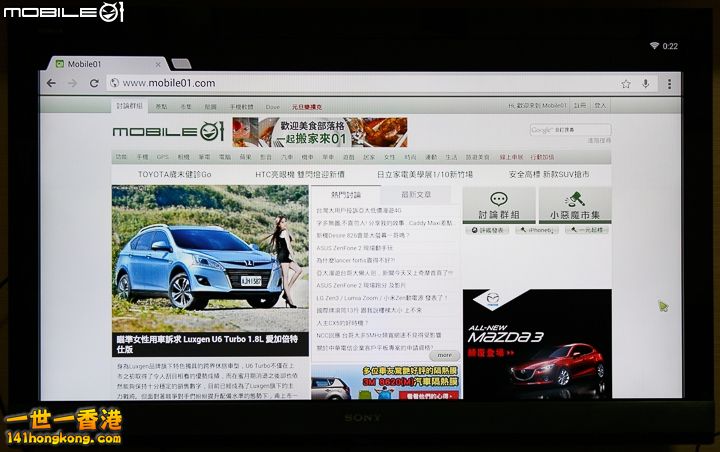Click the browser forward arrow
This screenshot has width=720, height=452.
point(73,83)
